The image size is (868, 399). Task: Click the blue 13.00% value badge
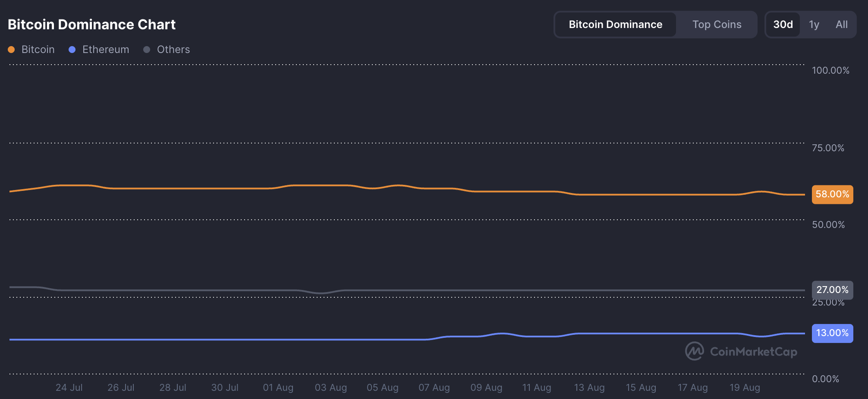[x=832, y=333]
